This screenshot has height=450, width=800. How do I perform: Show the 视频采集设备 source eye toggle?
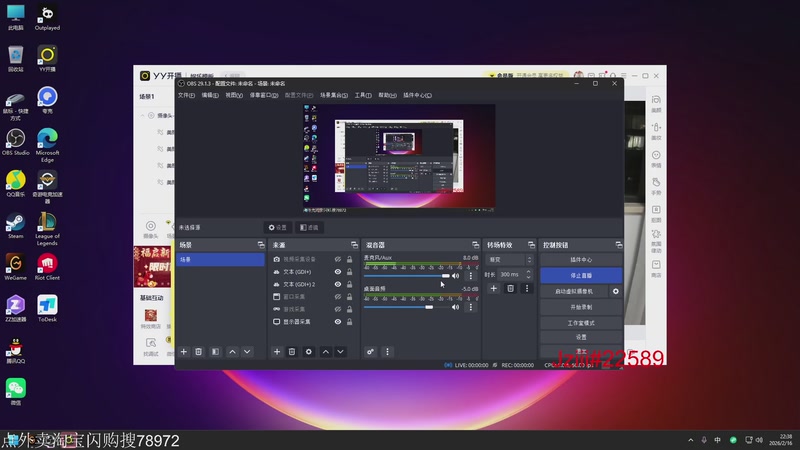click(x=338, y=259)
